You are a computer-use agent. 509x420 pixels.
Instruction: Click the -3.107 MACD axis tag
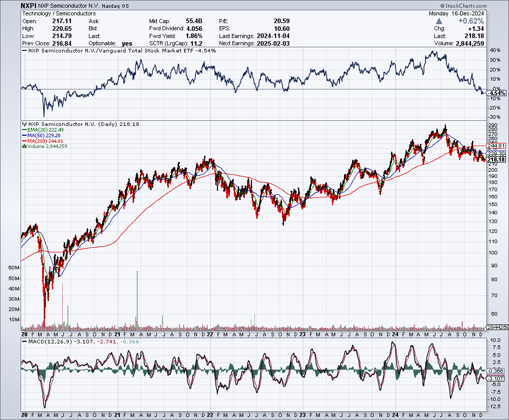[496, 378]
